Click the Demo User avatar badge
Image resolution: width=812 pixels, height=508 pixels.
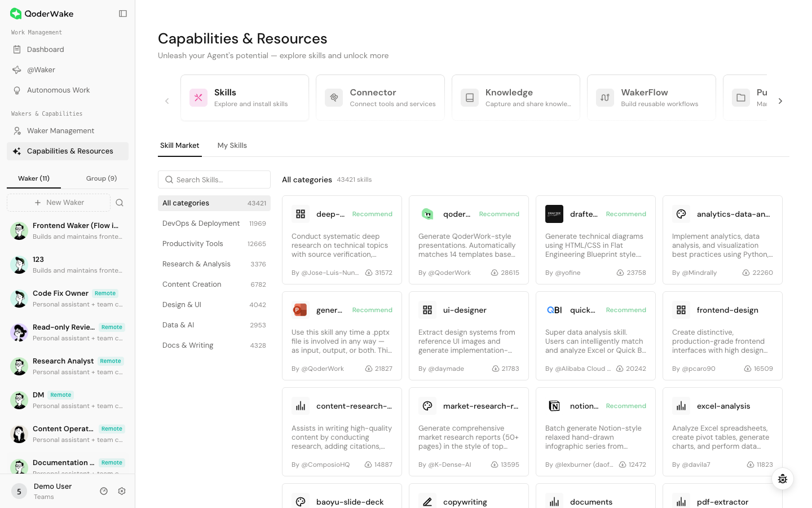(x=19, y=491)
